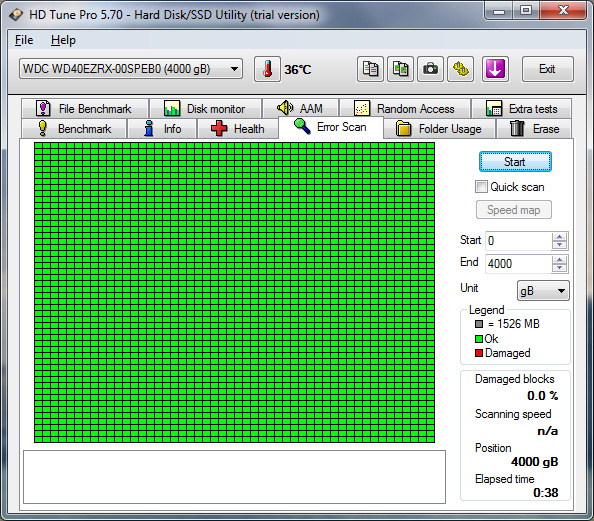Click the temperature thermometer icon
594x521 pixels.
[267, 69]
